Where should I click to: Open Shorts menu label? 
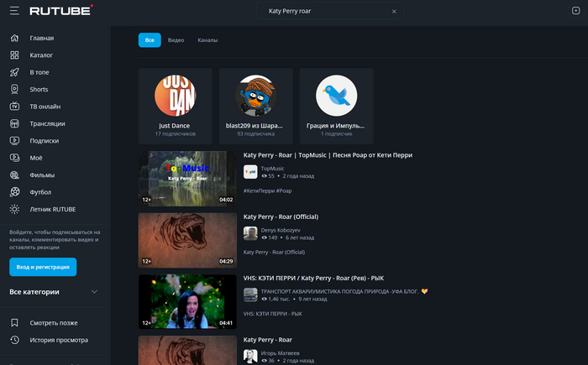(39, 89)
